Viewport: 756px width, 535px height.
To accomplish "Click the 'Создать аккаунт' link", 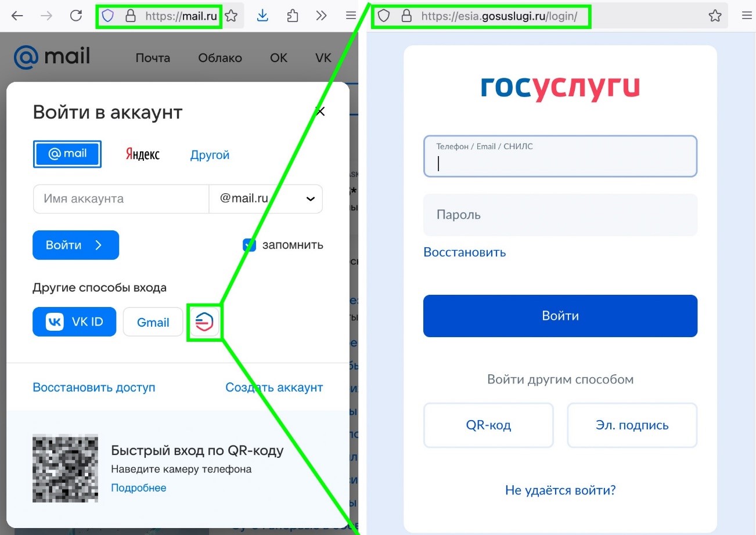I will coord(274,387).
